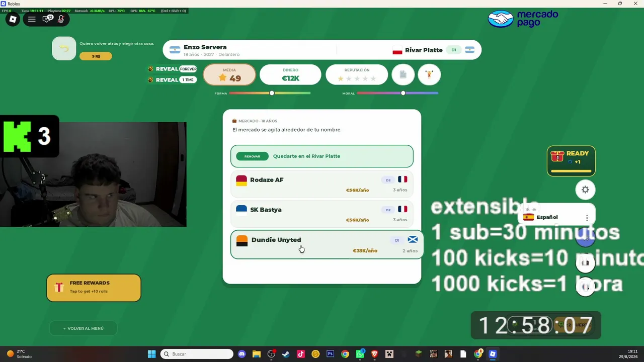
Task: Click the taskbar Buscar search box
Action: click(x=197, y=354)
